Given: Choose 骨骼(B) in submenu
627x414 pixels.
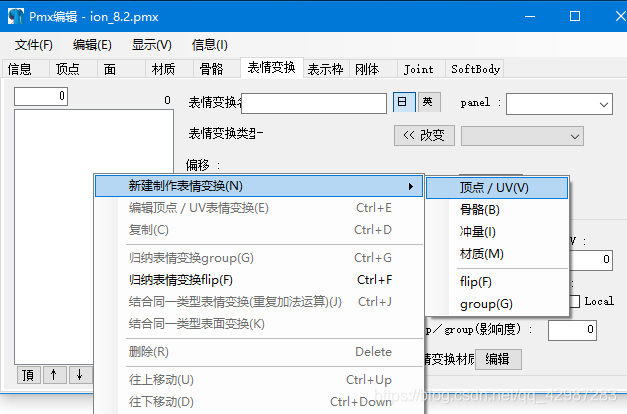Looking at the screenshot, I should (497, 210).
